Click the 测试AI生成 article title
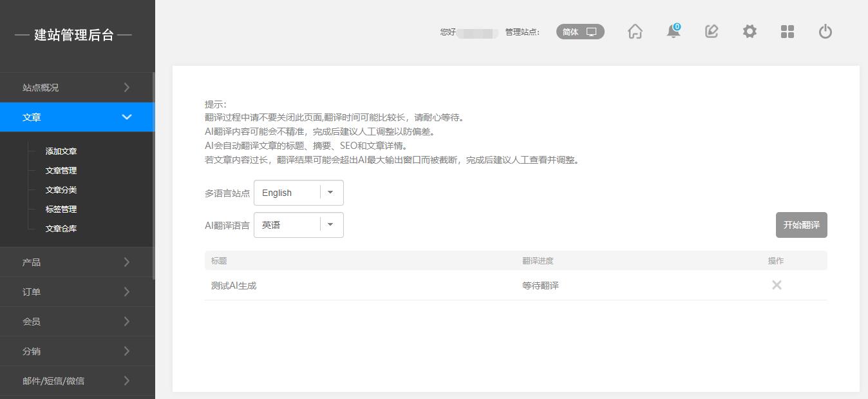 (234, 286)
